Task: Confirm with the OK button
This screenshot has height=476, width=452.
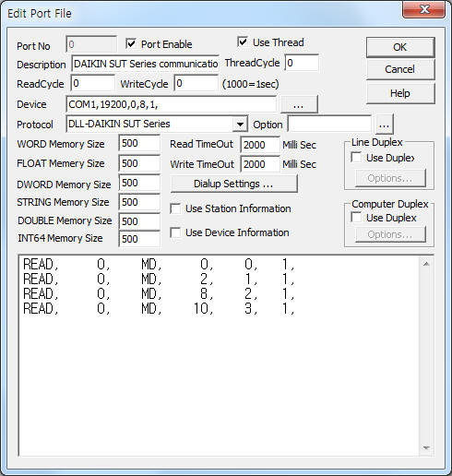Action: [400, 47]
